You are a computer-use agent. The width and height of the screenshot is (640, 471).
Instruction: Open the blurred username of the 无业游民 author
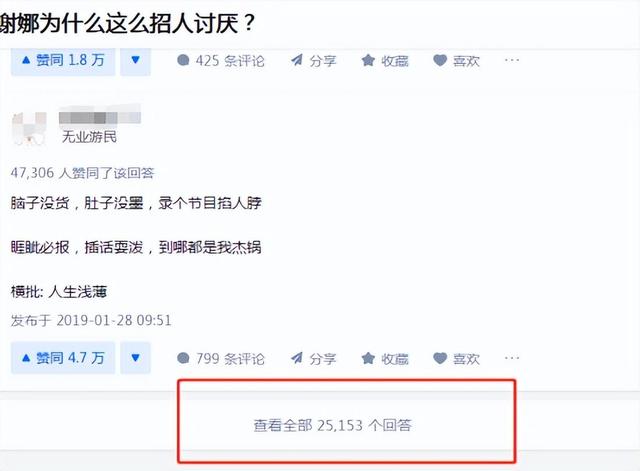(x=100, y=115)
